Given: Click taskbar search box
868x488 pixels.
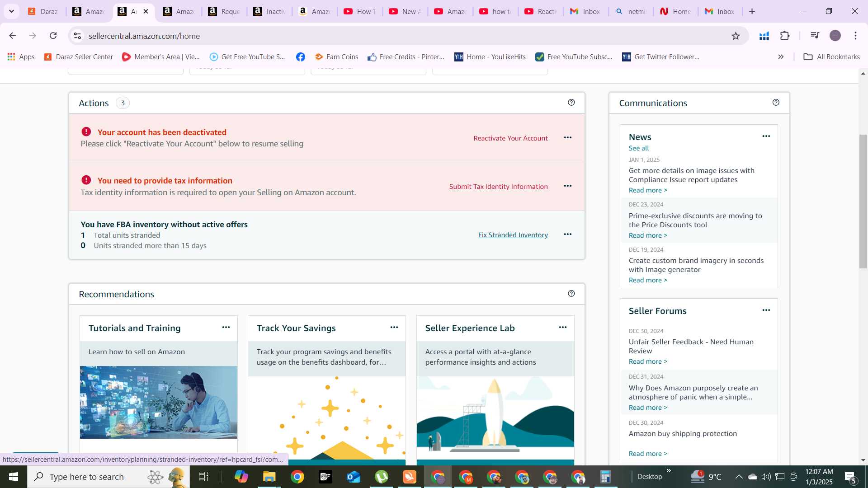Looking at the screenshot, I should click(108, 477).
